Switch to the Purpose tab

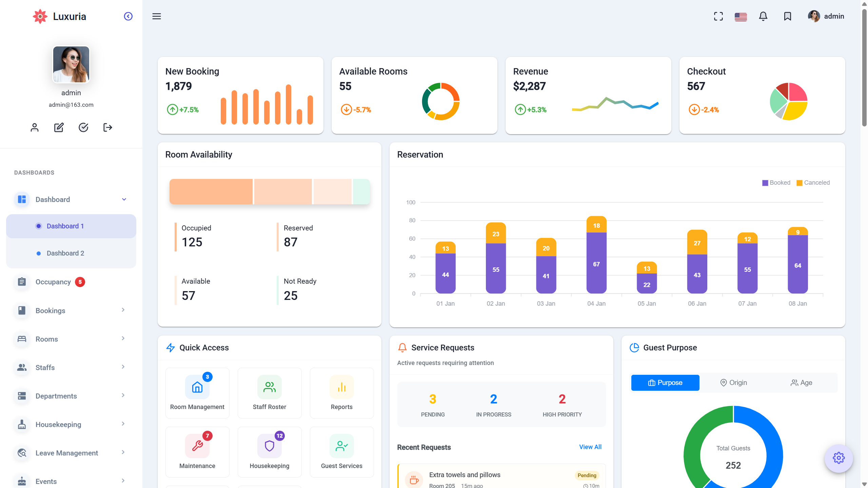pos(665,383)
